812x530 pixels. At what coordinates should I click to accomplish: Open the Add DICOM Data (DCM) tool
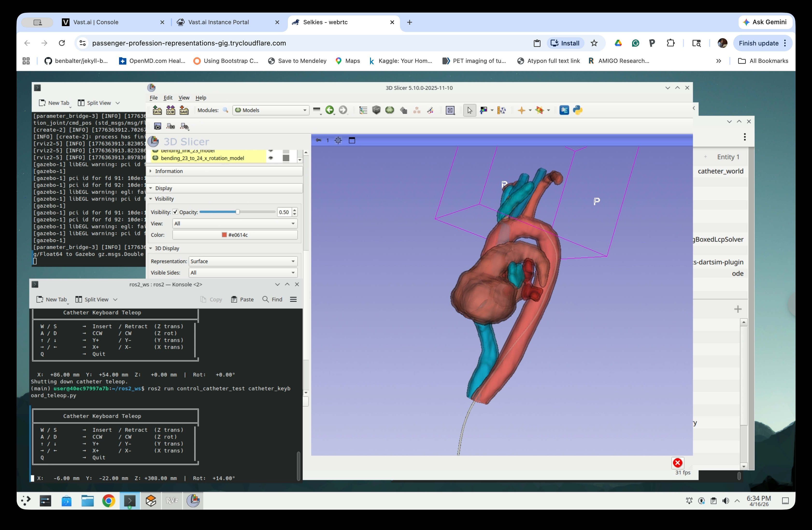coord(170,110)
